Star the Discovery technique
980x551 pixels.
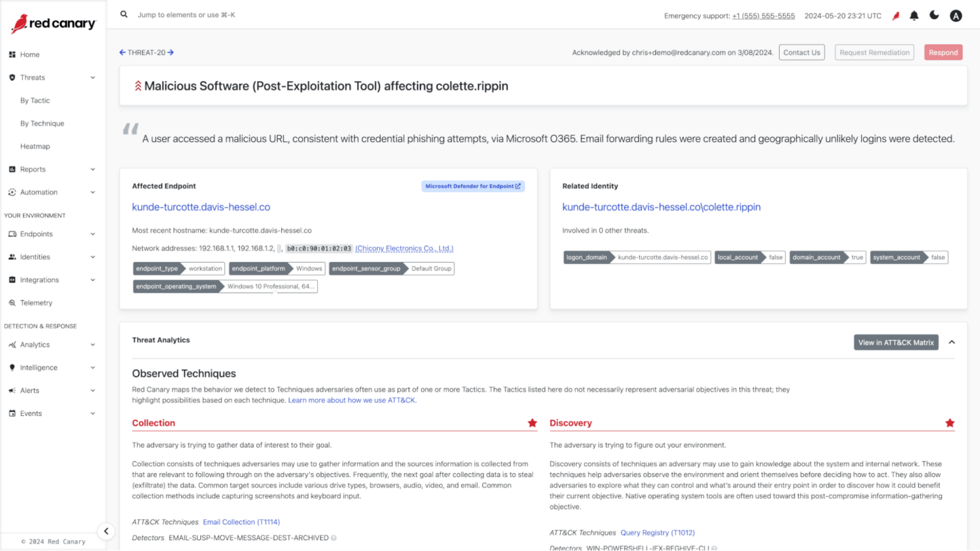pyautogui.click(x=950, y=423)
